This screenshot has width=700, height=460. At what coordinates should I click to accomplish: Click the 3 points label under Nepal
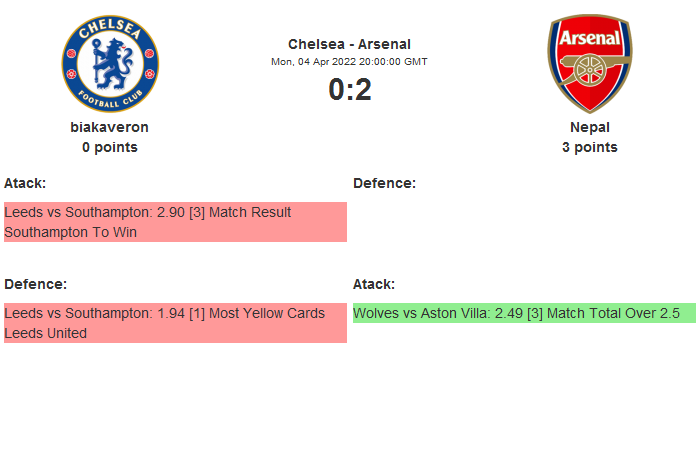pos(589,147)
